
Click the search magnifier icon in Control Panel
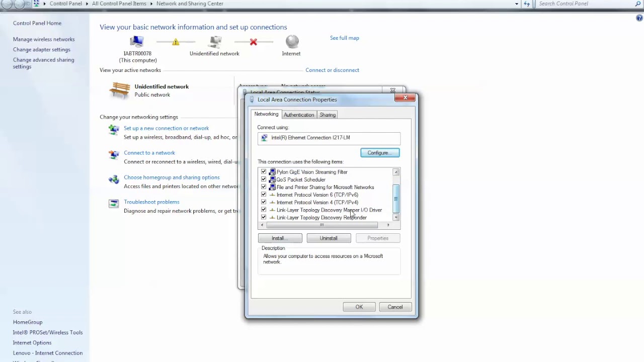(x=638, y=4)
